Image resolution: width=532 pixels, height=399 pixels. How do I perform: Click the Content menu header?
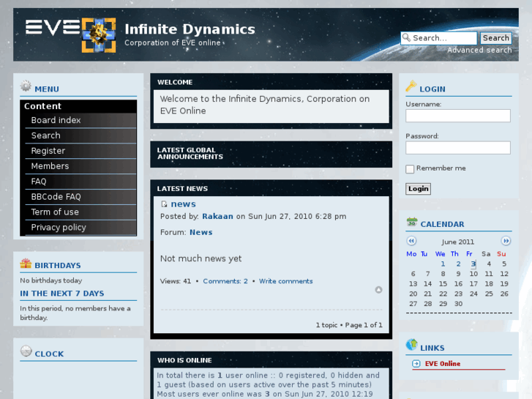(78, 106)
